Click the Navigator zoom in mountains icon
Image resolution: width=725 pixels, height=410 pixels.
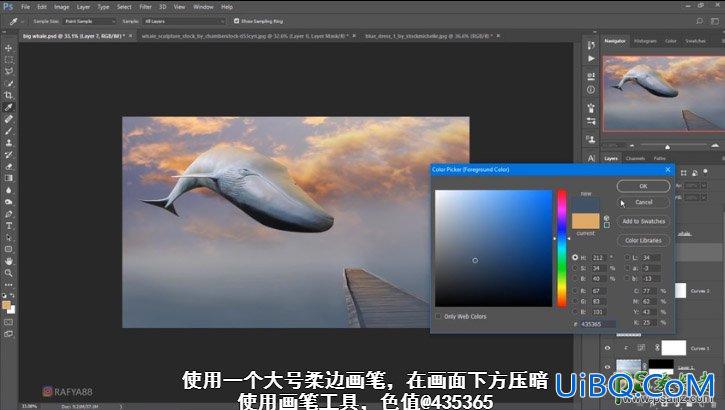pos(715,146)
